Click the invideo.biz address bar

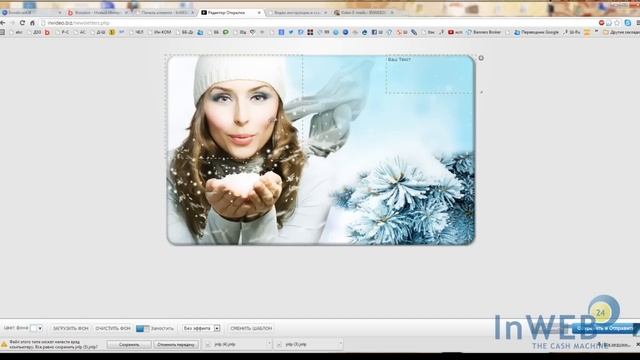[x=318, y=23]
